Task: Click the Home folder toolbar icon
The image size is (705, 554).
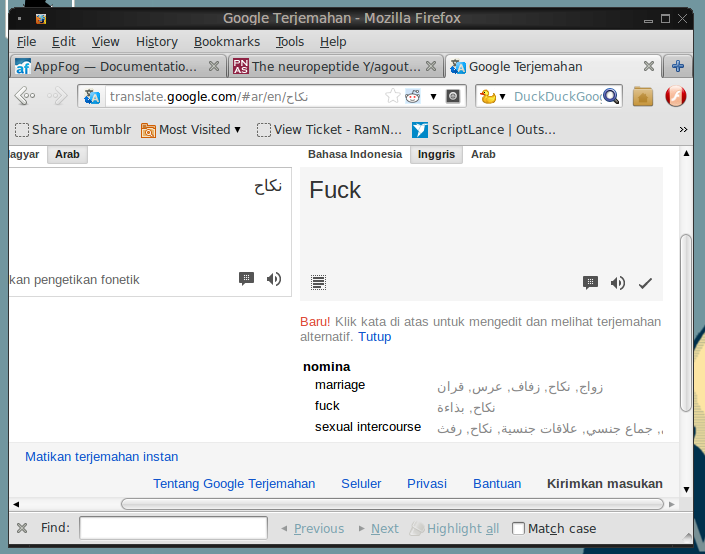Action: [x=643, y=96]
